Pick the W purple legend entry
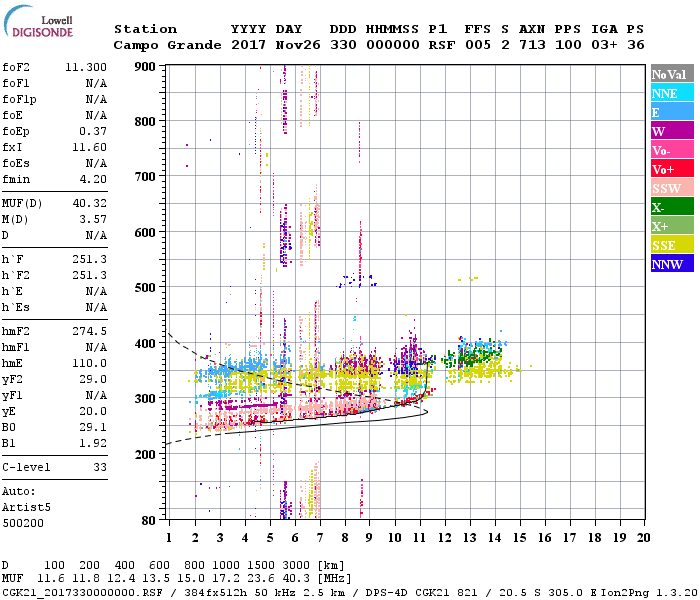The width and height of the screenshot is (700, 600). [x=671, y=131]
